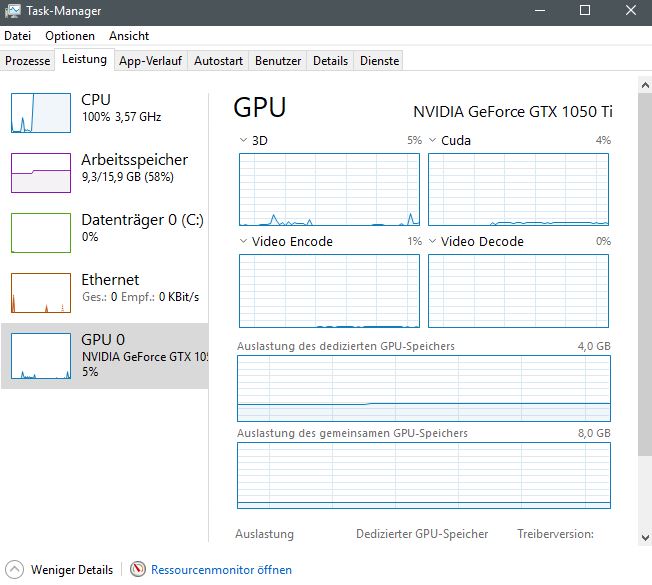This screenshot has width=652, height=585.
Task: Open the 3D engine graph dropdown
Action: tap(244, 141)
